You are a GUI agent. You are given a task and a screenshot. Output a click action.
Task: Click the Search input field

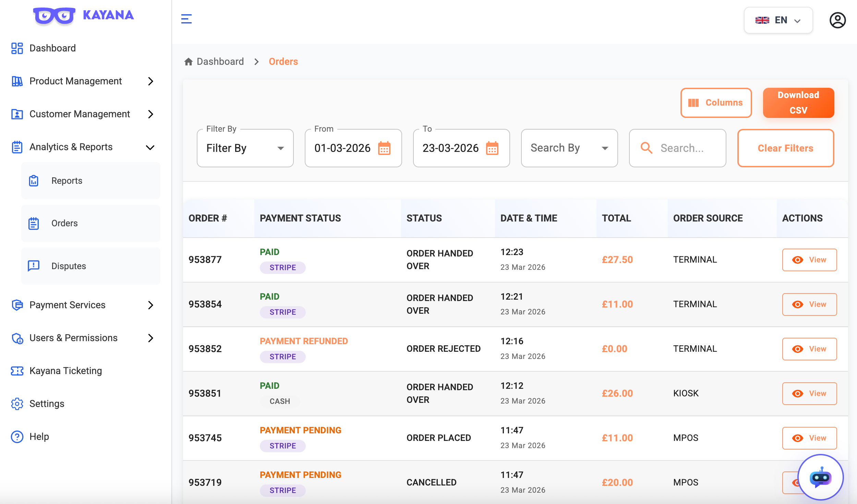click(x=677, y=148)
